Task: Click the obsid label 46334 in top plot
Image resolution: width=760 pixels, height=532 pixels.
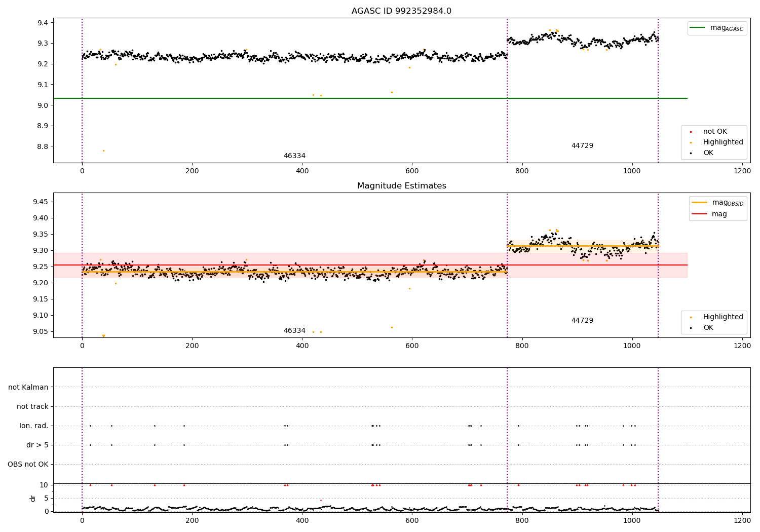Action: 294,156
